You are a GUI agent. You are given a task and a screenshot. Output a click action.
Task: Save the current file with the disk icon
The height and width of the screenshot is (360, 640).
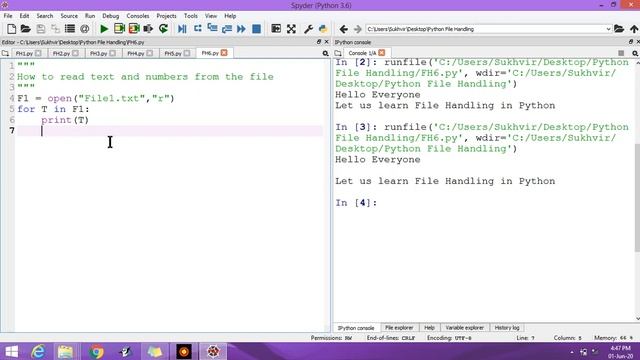(40, 29)
